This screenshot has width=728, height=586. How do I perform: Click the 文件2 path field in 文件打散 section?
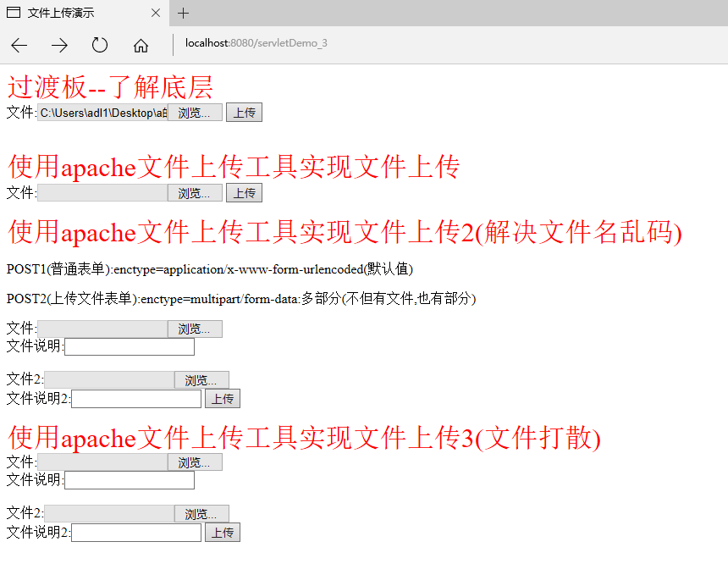pyautogui.click(x=109, y=513)
